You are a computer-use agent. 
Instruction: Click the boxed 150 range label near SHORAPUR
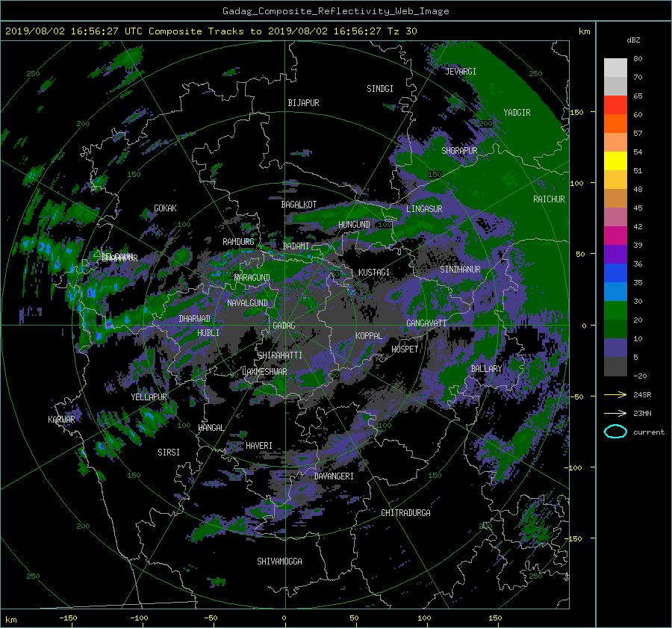(x=435, y=175)
